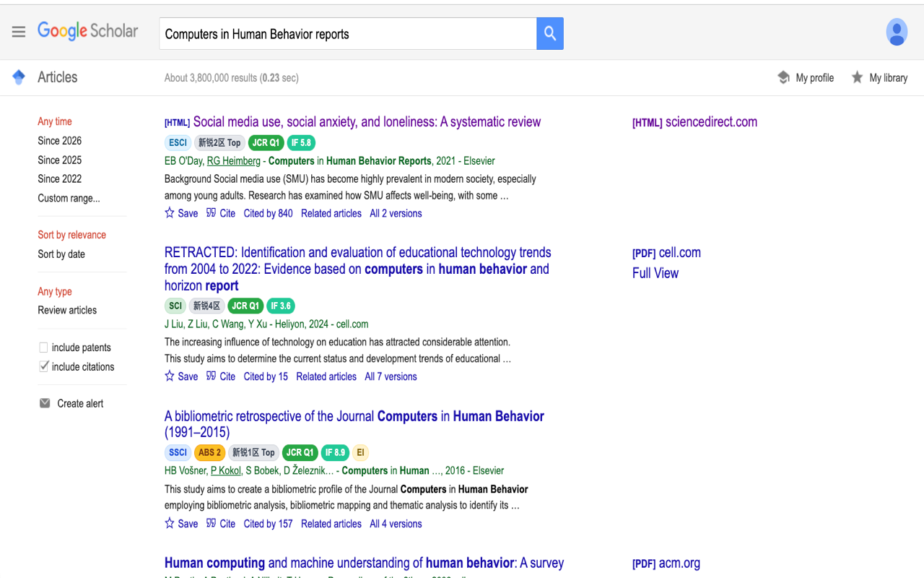Click the My library star icon
Viewport: 924px width, 578px height.
click(857, 77)
